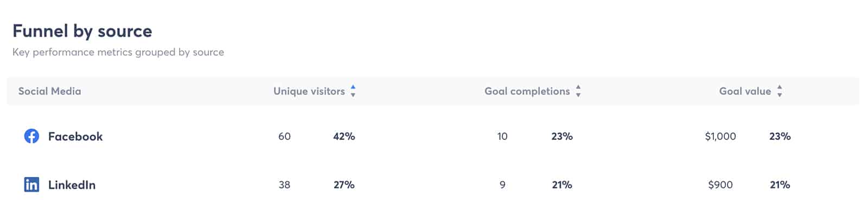Select the Social Media column header
The width and height of the screenshot is (868, 211).
(50, 91)
